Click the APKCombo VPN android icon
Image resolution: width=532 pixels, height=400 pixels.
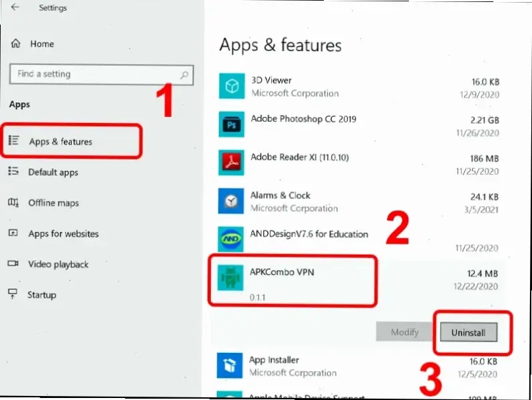pyautogui.click(x=230, y=278)
